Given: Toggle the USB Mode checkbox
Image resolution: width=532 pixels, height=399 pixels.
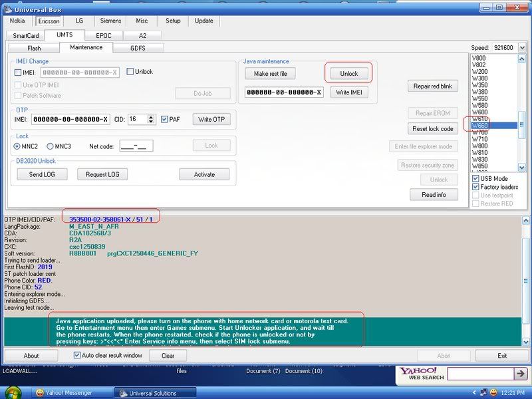Looking at the screenshot, I should (x=475, y=178).
